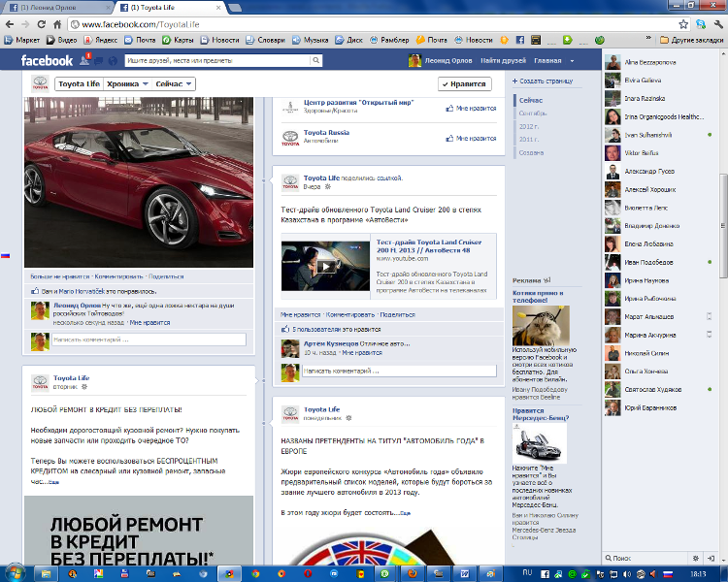728x582 pixels.
Task: Toggle the Нравится like button for Toyota Life
Action: coord(463,84)
